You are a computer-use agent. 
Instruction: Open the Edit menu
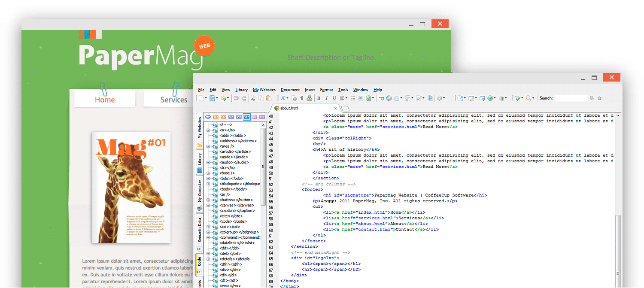click(x=213, y=90)
